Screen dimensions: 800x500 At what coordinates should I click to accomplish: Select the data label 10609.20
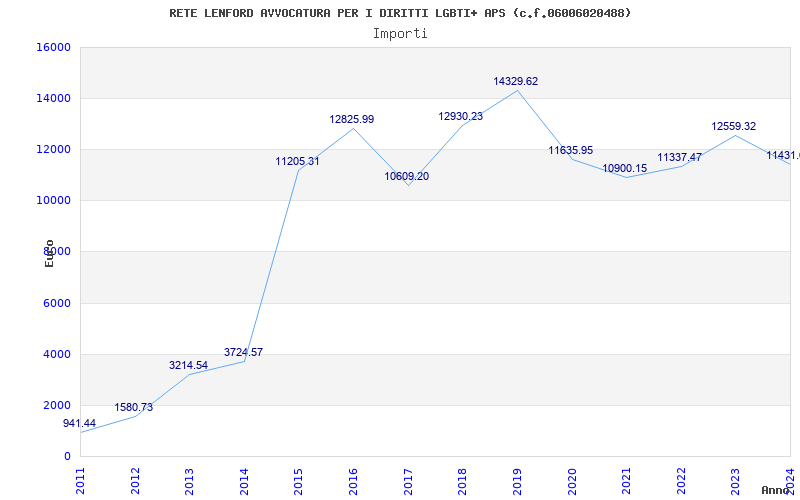[x=407, y=177]
